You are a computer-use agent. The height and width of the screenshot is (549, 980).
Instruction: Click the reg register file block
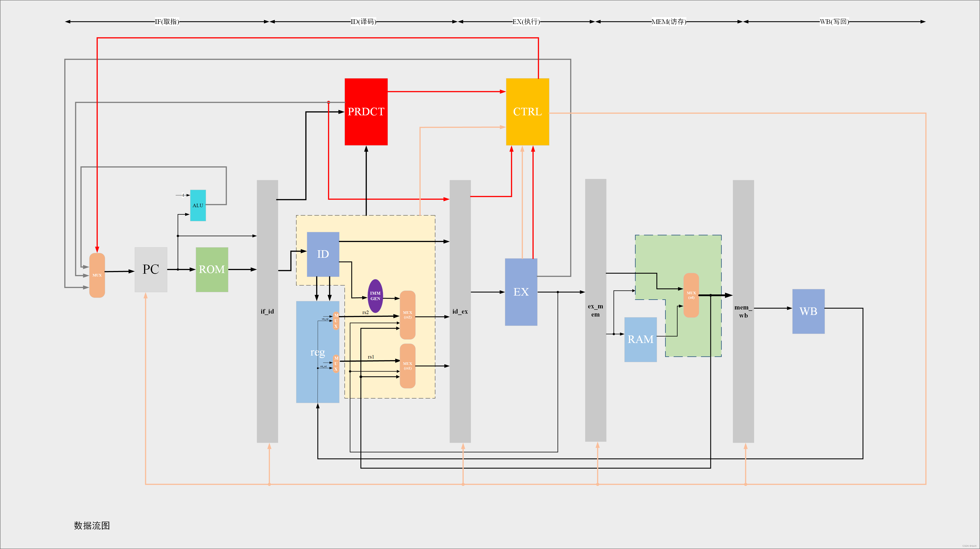pyautogui.click(x=312, y=352)
